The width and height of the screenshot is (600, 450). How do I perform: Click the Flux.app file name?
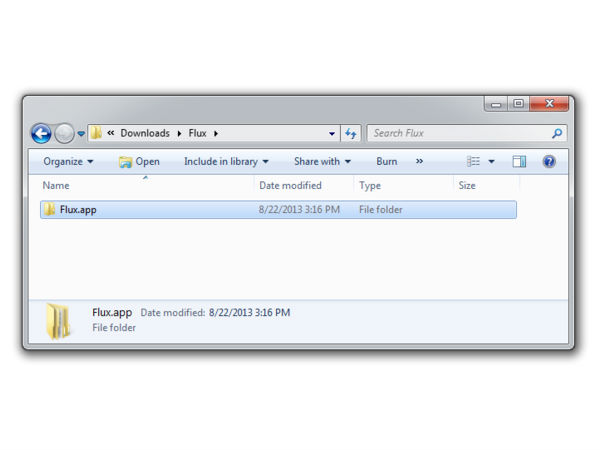(78, 210)
